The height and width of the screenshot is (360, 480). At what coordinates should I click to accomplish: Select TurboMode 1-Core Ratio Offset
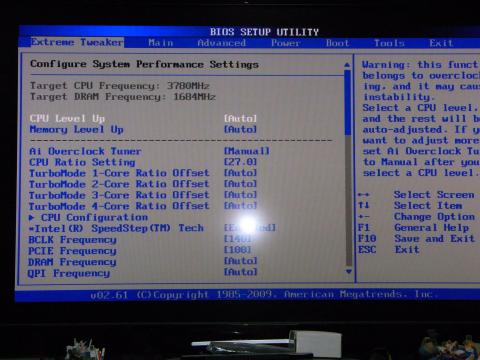(119, 173)
